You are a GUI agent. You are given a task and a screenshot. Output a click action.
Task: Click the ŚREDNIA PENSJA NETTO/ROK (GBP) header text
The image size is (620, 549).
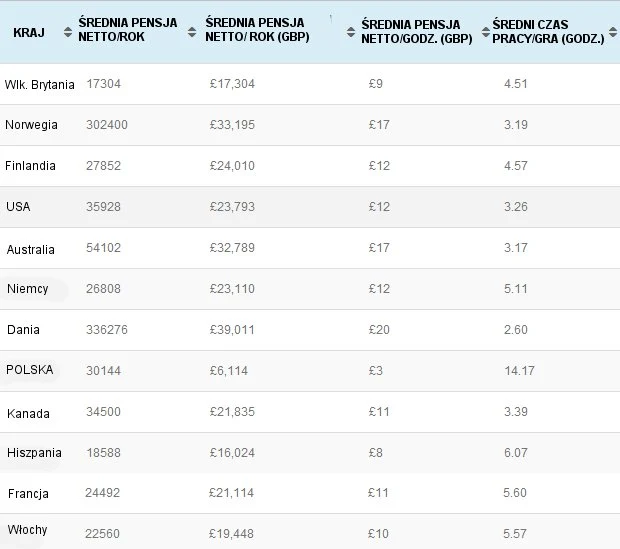pos(254,32)
